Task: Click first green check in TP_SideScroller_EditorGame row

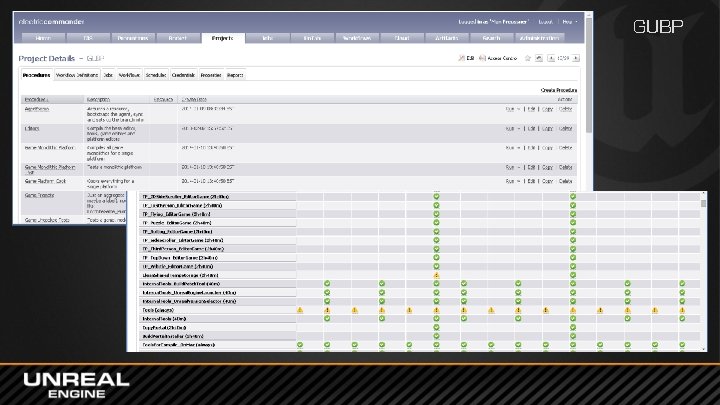Action: tap(436, 240)
